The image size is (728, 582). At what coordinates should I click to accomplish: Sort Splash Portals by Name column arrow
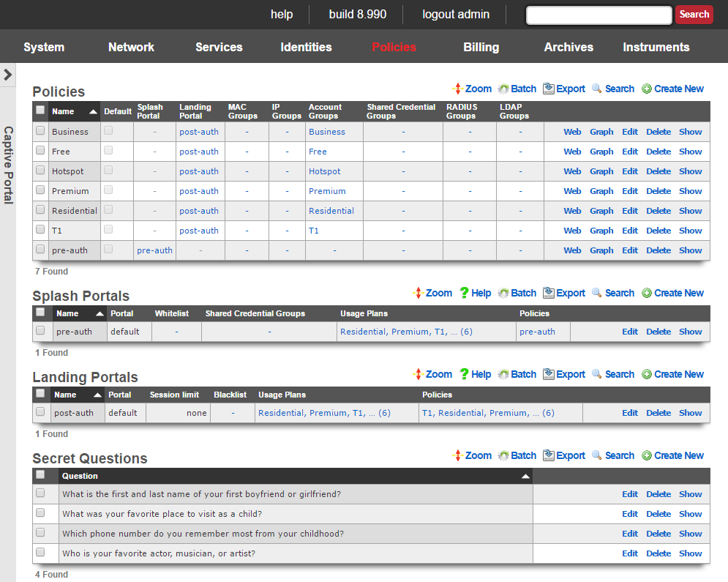(100, 314)
